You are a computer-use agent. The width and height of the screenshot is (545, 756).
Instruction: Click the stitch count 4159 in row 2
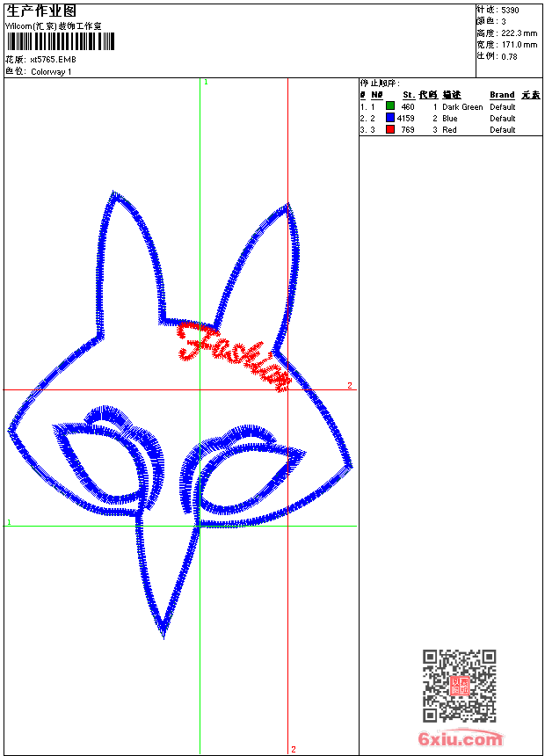pyautogui.click(x=405, y=119)
